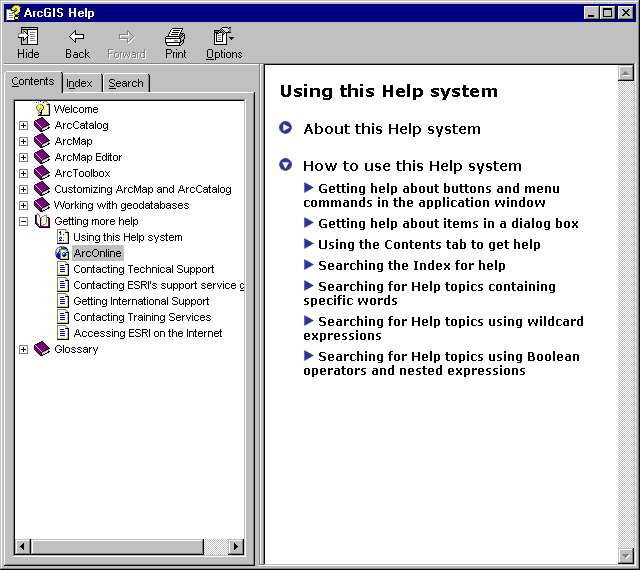Open Searching for Help topics using wildcard expressions
The height and width of the screenshot is (570, 640).
tap(443, 328)
